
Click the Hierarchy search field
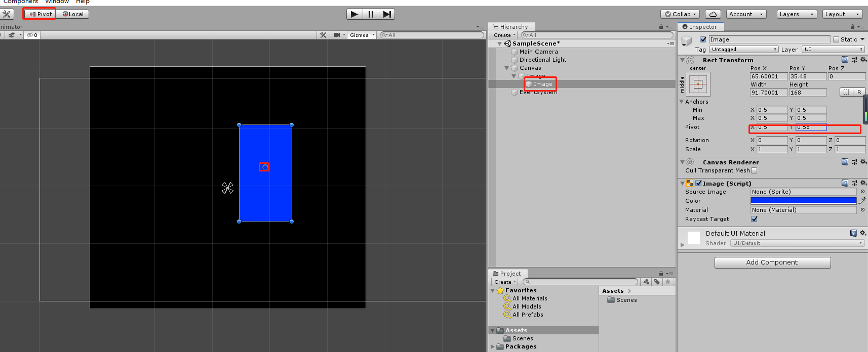coord(597,35)
